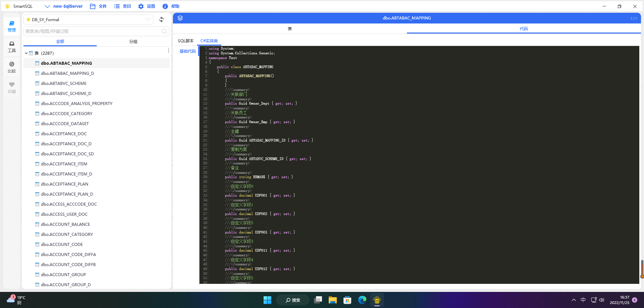The image size is (644, 308).
Task: Click the refresh database icon
Action: (x=162, y=19)
